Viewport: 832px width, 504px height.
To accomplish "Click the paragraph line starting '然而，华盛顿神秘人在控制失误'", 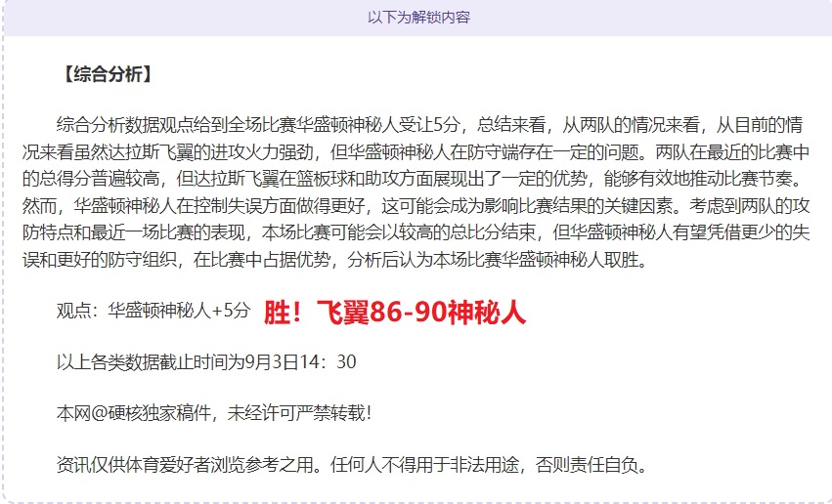I will pos(416,207).
